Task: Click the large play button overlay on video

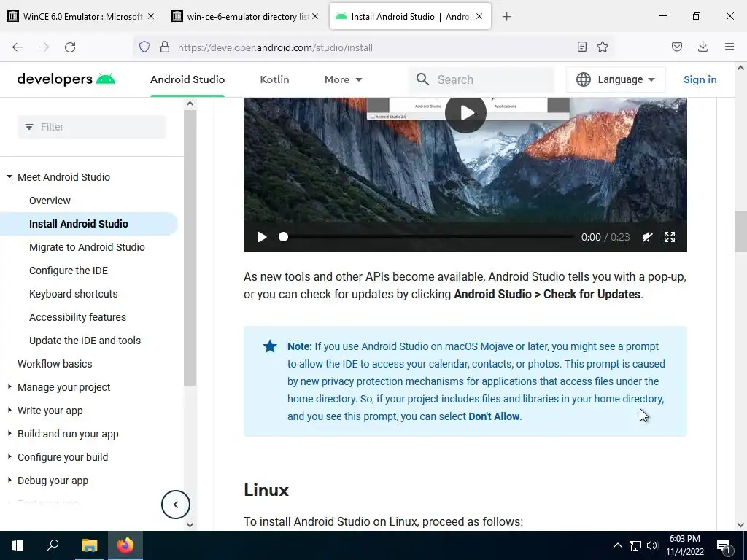Action: pyautogui.click(x=466, y=113)
